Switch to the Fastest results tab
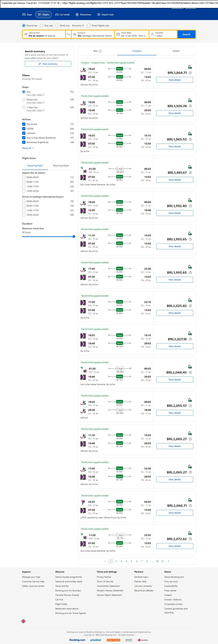 [x=176, y=51]
